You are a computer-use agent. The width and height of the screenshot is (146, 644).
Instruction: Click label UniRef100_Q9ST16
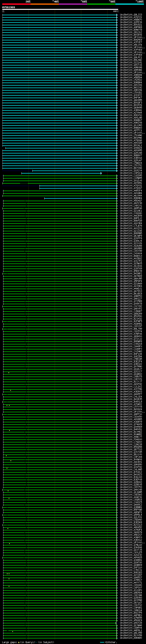[x=131, y=65]
